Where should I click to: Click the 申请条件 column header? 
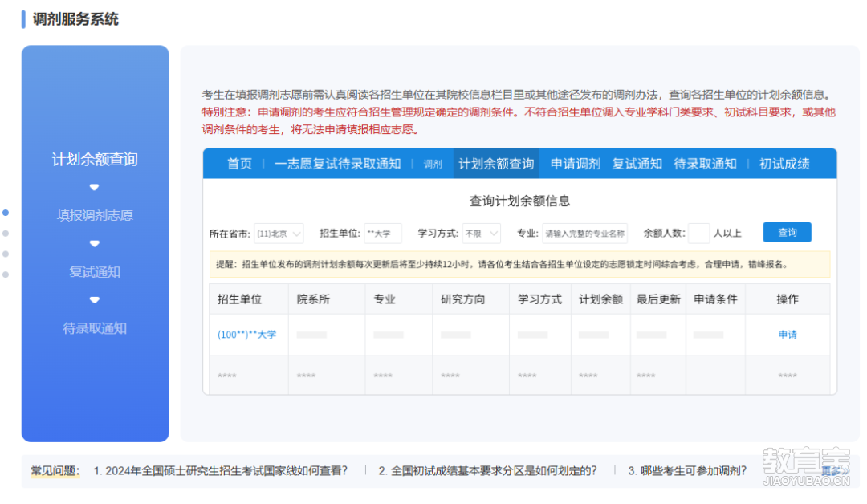click(x=715, y=299)
